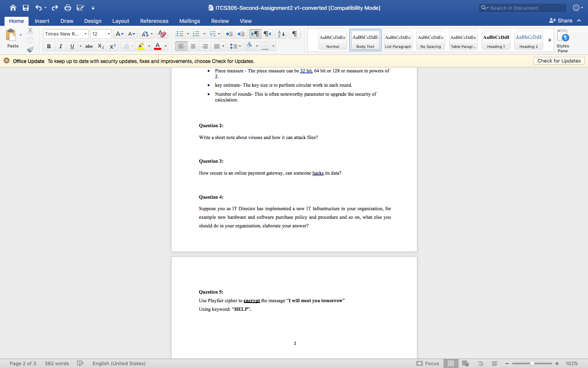
Task: Apply red font color
Action: pos(158,46)
